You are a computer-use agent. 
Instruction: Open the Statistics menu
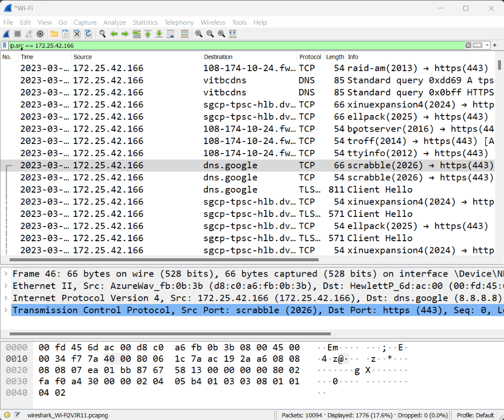145,22
